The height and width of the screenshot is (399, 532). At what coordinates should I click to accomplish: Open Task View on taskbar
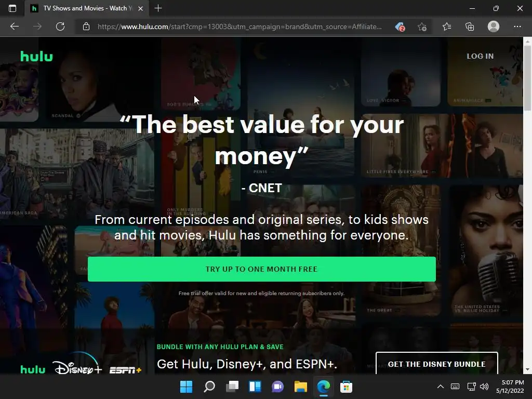click(x=232, y=387)
